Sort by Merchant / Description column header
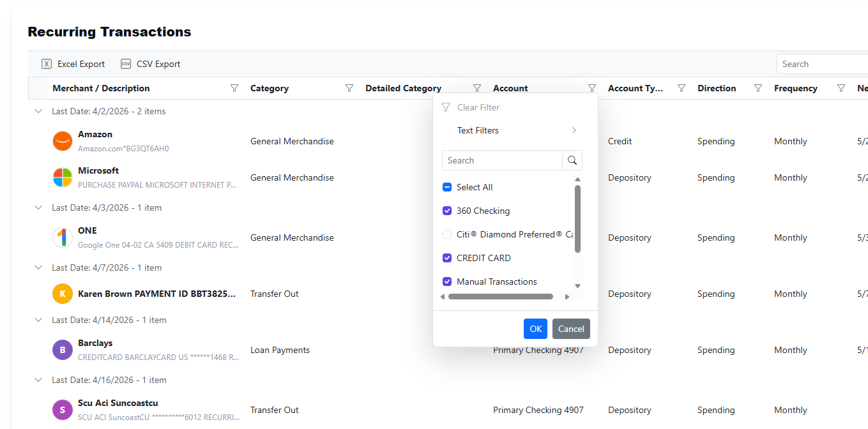Viewport: 868px width, 429px height. click(x=101, y=88)
